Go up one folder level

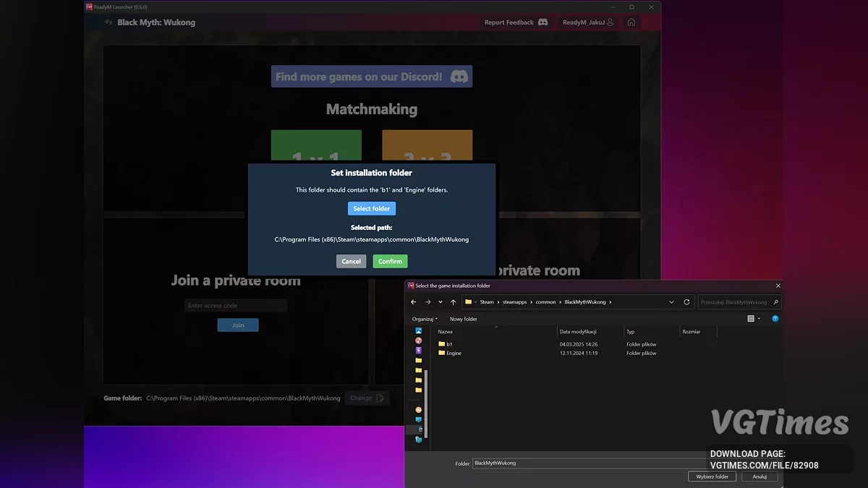pyautogui.click(x=453, y=302)
